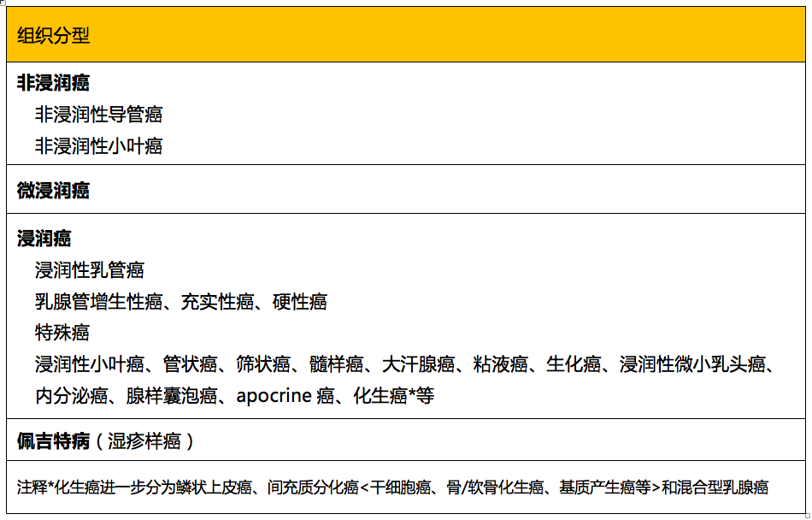
Task: Click the 特殊癌 subheading
Action: click(x=62, y=333)
